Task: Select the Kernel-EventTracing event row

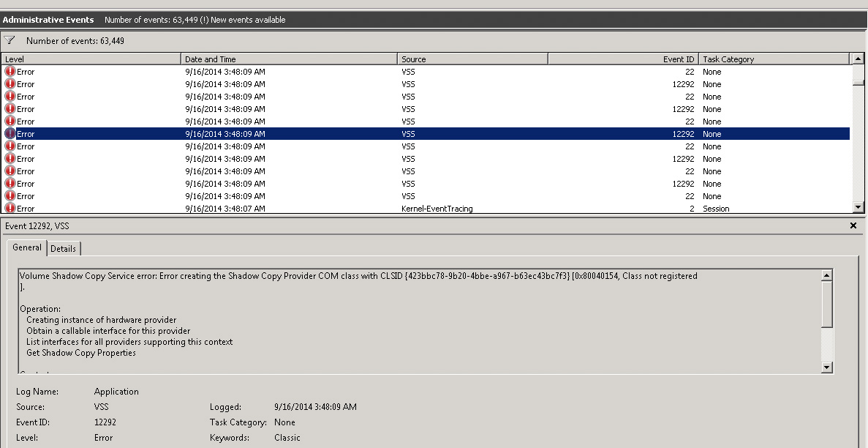Action: 437,209
